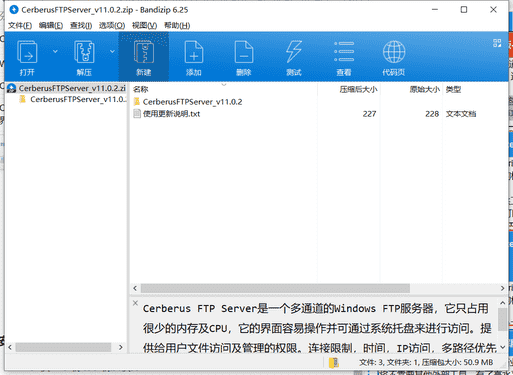Screen dimensions: 513x375
Task: Click the Extract (解压) toolbar icon
Action: 84,52
